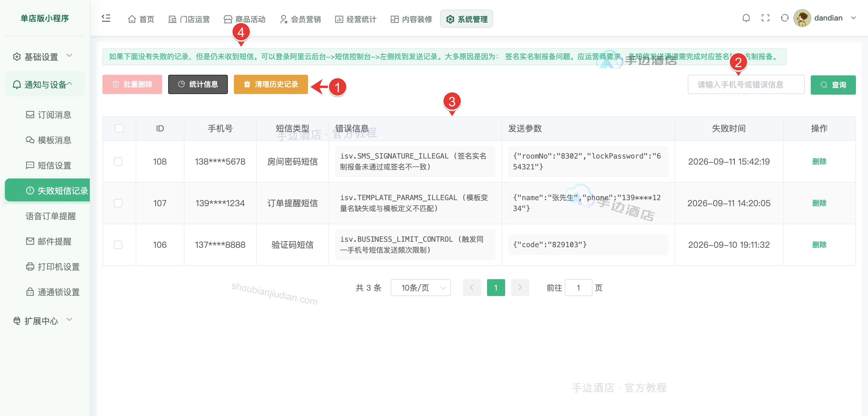Select the 系统管理 tab

(466, 19)
